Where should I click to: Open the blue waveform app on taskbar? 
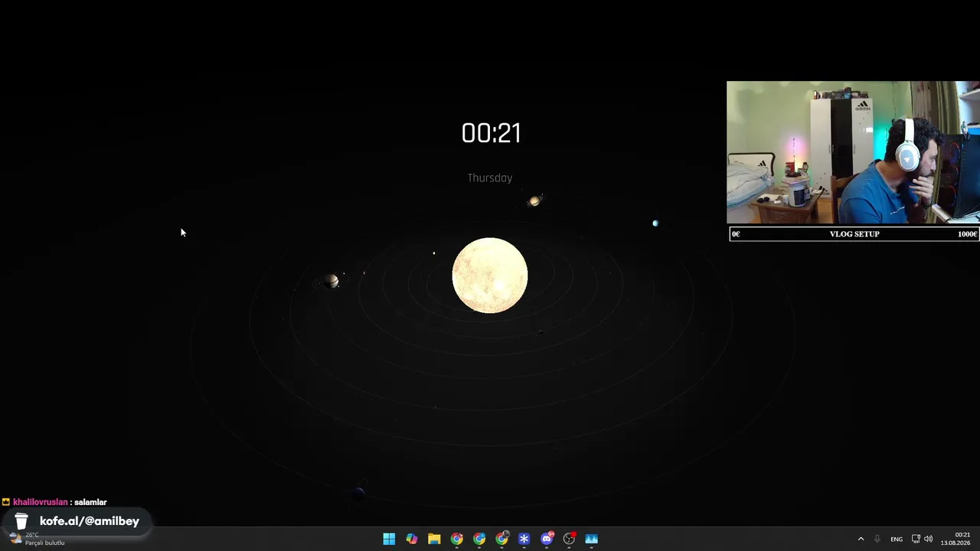click(x=591, y=539)
